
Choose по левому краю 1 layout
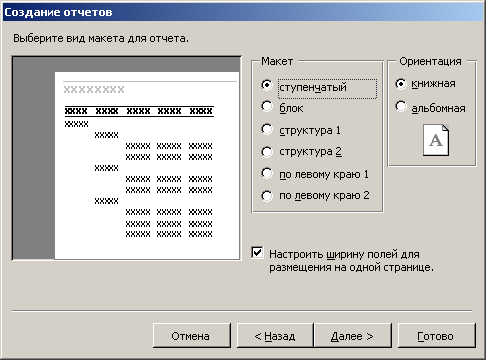click(267, 174)
